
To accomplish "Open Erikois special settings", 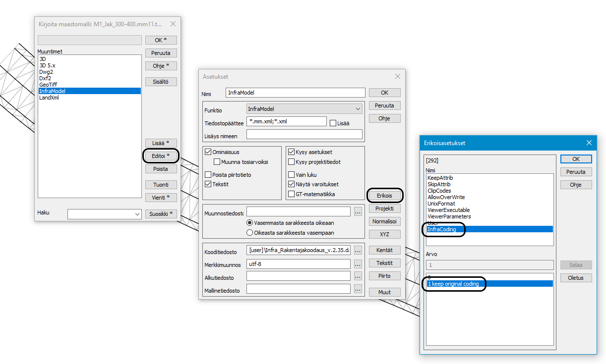I will point(384,196).
